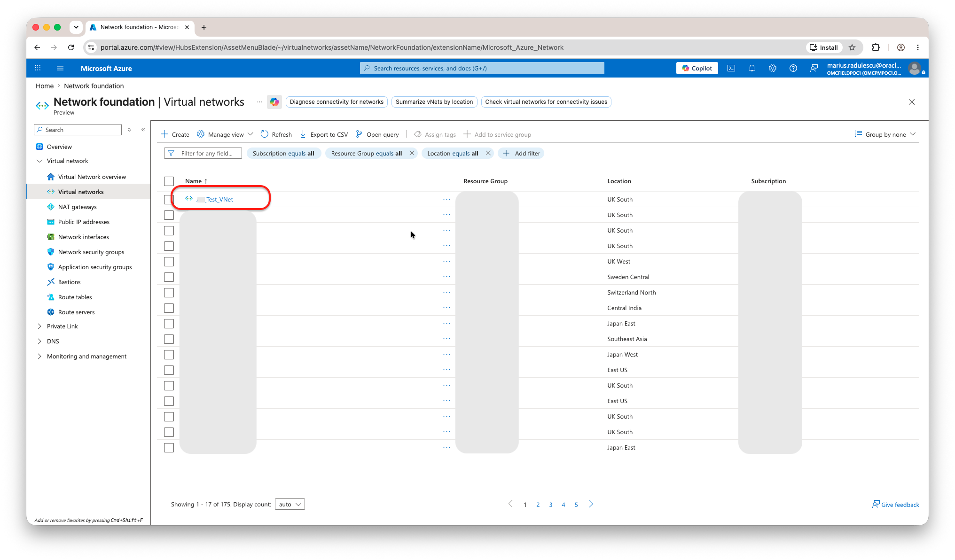Toggle the select-all checkbox in header

click(169, 181)
